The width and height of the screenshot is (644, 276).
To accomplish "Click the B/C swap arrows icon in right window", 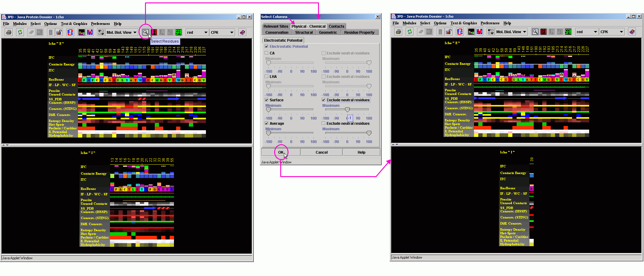I will click(x=460, y=32).
